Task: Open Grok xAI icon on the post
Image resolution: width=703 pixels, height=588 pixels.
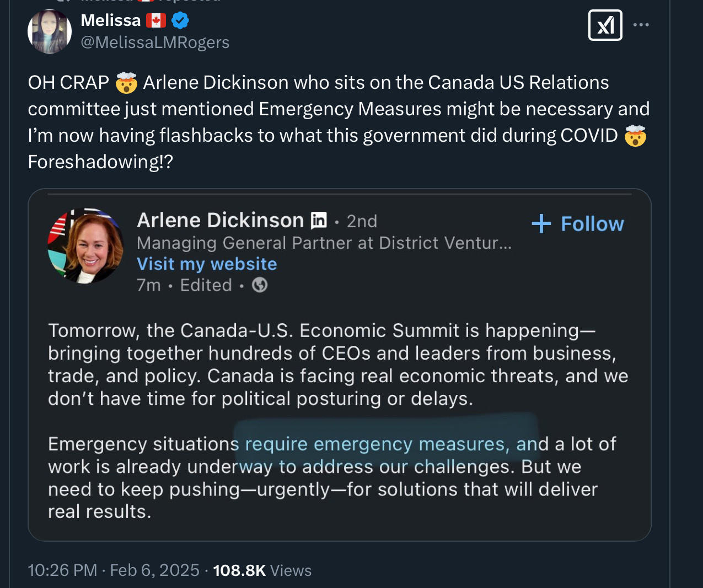Action: 605,25
